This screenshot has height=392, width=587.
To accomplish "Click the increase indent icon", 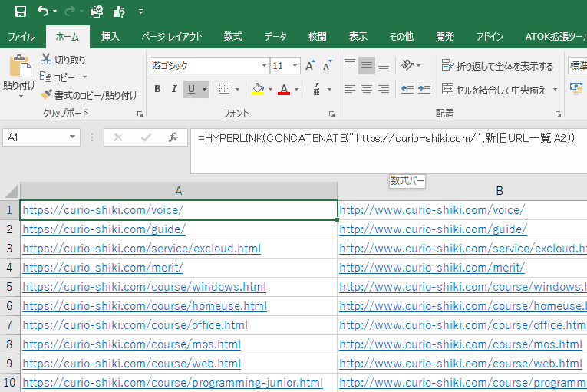I will [424, 89].
